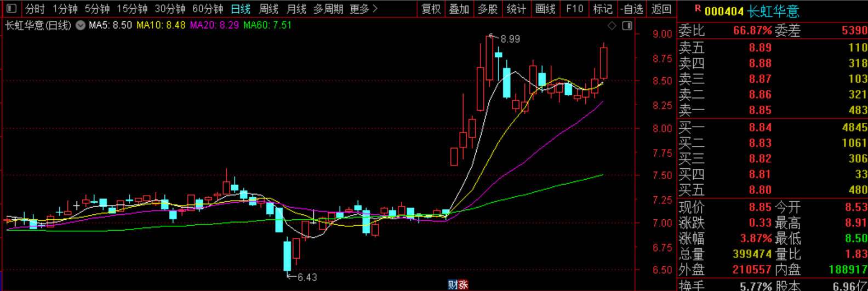This screenshot has width=868, height=291.
Task: Click the 买一 bid price 8.84
Action: (x=760, y=127)
